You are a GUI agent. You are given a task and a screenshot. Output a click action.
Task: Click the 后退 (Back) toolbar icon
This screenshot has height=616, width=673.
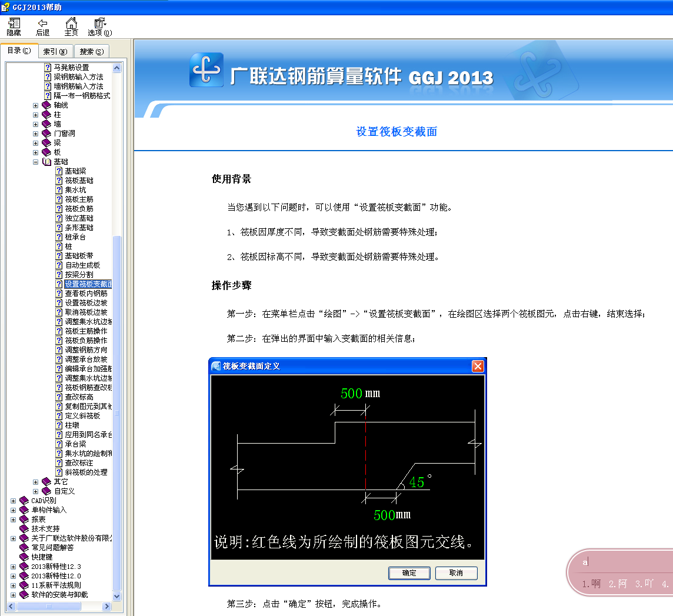coord(42,27)
